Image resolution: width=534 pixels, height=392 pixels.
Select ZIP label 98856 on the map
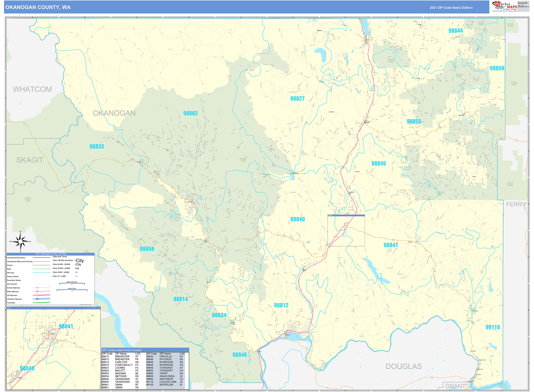pyautogui.click(x=147, y=249)
